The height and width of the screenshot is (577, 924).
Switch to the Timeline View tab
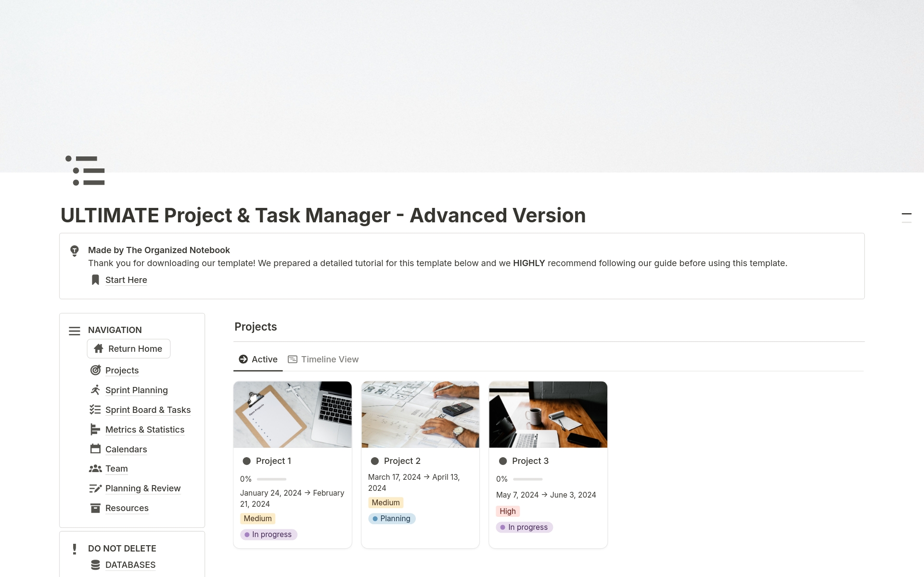(323, 359)
